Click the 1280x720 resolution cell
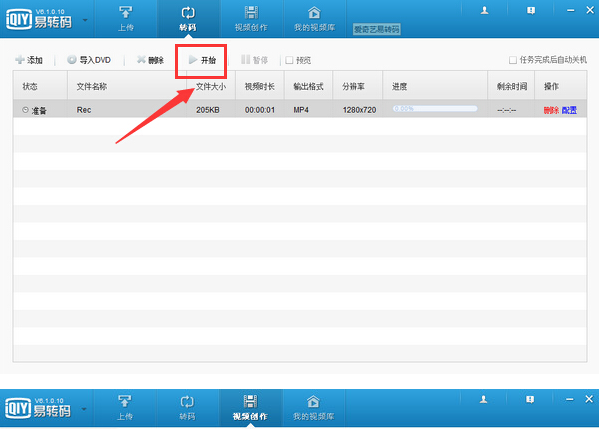This screenshot has height=429, width=600. pyautogui.click(x=359, y=110)
